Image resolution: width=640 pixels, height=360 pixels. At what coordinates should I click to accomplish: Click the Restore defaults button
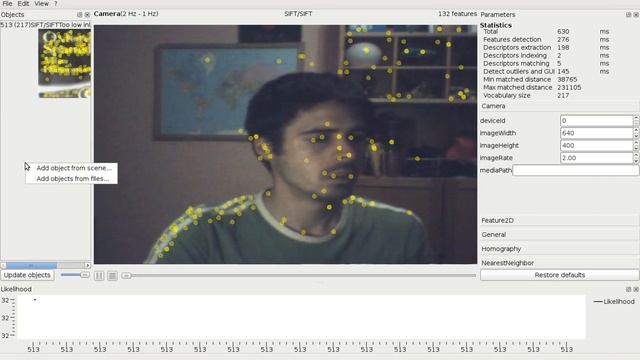coord(559,275)
